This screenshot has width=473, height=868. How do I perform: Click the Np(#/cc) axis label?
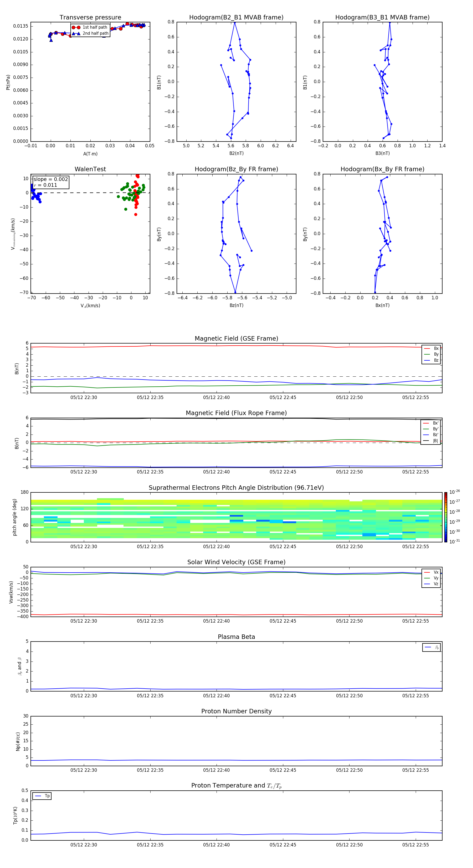(x=18, y=741)
